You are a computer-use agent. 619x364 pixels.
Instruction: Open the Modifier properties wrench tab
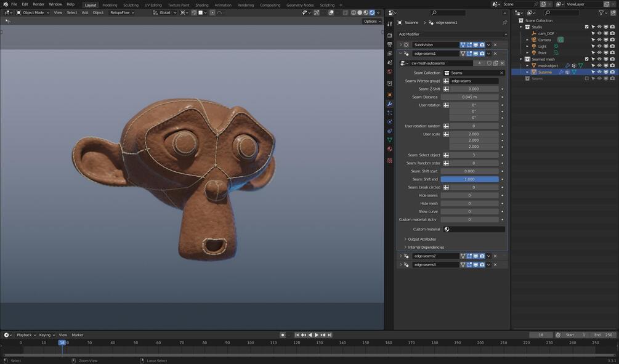(x=389, y=103)
